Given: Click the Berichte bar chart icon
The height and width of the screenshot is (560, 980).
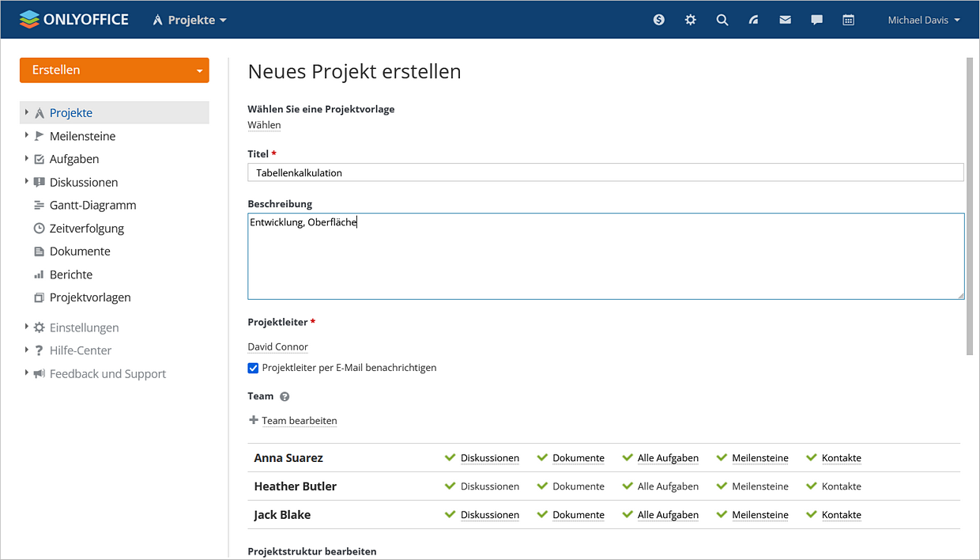Looking at the screenshot, I should coord(40,274).
